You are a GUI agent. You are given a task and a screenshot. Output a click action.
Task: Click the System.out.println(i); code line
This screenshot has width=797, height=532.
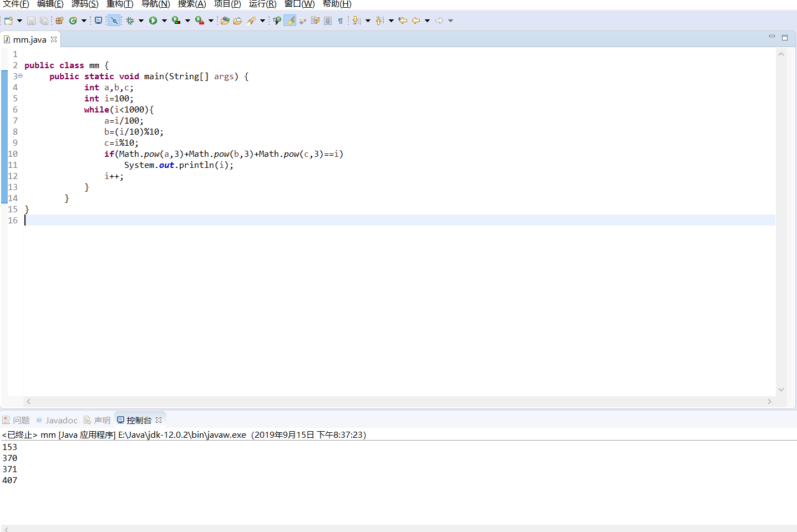point(179,165)
